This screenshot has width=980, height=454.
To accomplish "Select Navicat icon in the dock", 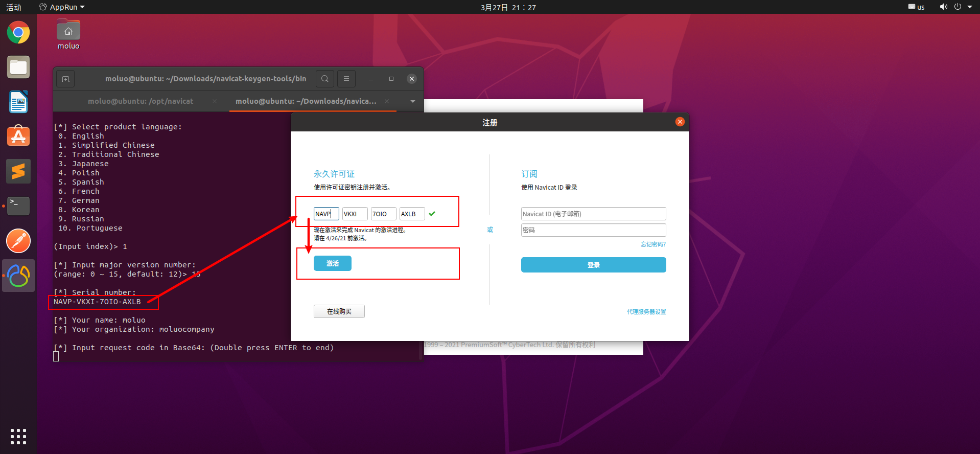I will (x=18, y=276).
